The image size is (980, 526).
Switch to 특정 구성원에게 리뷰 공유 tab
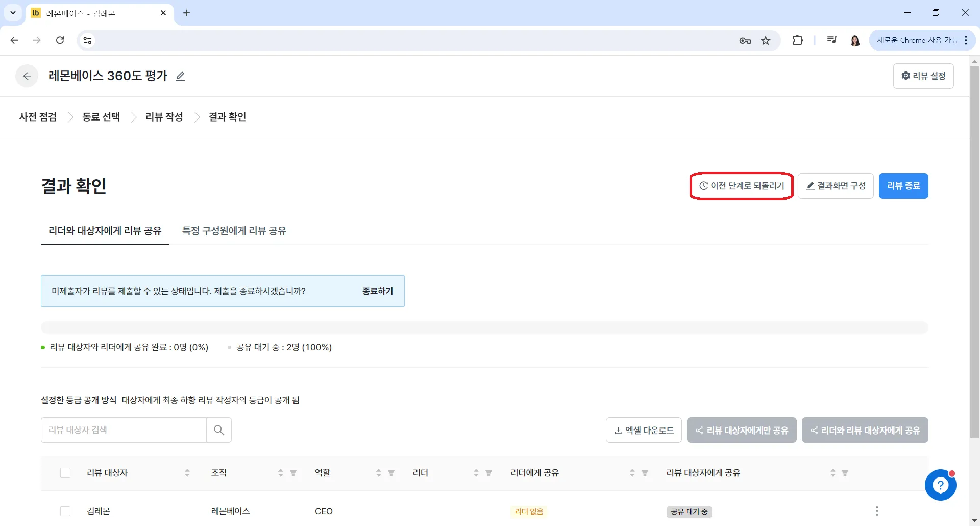[234, 231]
